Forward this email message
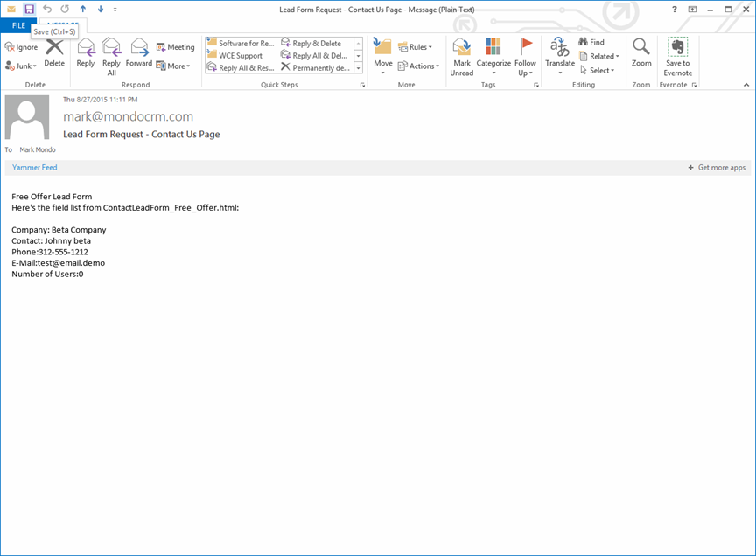 point(138,52)
